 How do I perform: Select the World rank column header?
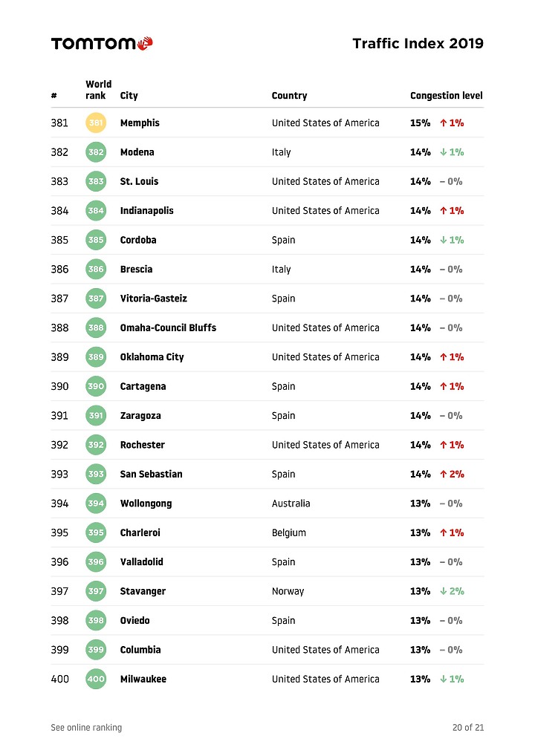coord(98,90)
